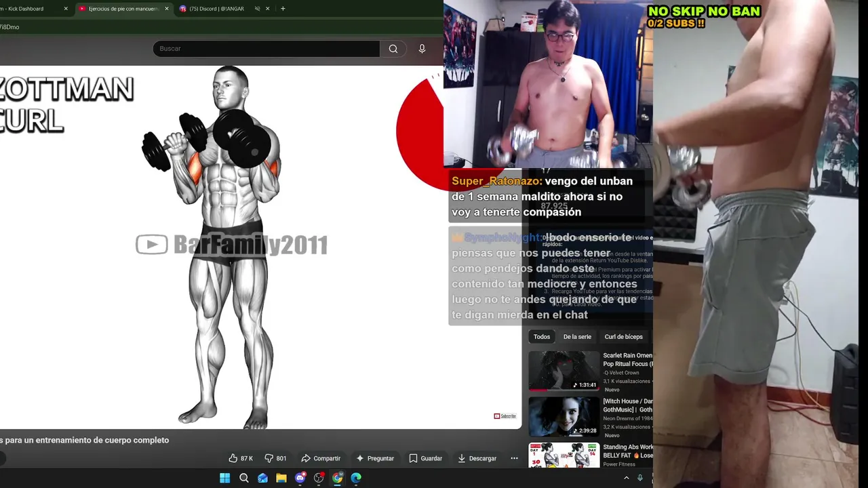Image resolution: width=868 pixels, height=488 pixels.
Task: Like the video with 87 K thumbs-up
Action: [x=241, y=458]
